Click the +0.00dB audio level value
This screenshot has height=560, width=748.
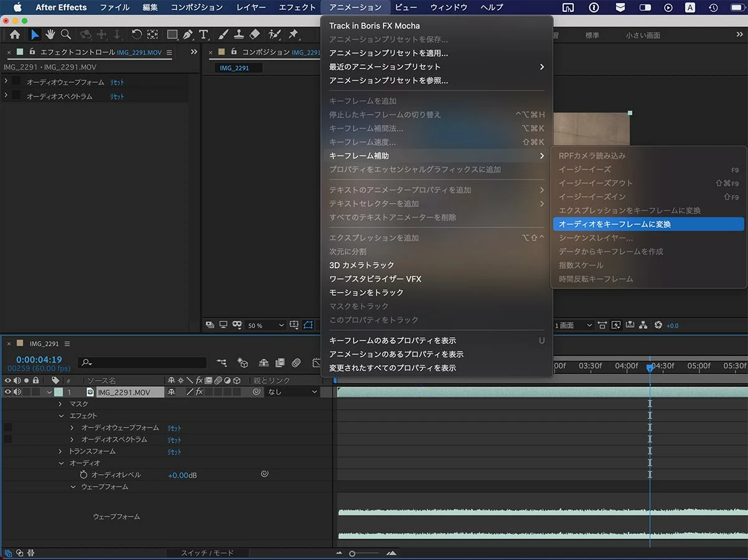(x=182, y=475)
